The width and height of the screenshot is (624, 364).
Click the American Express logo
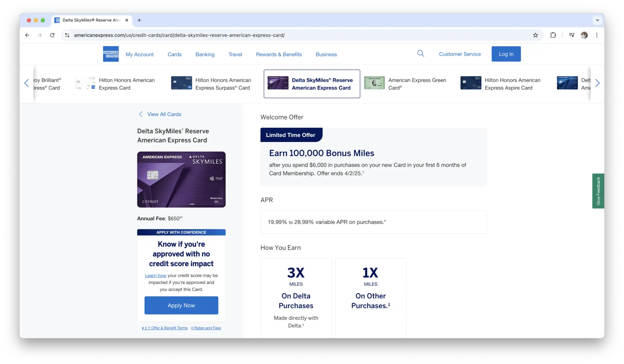pyautogui.click(x=111, y=54)
